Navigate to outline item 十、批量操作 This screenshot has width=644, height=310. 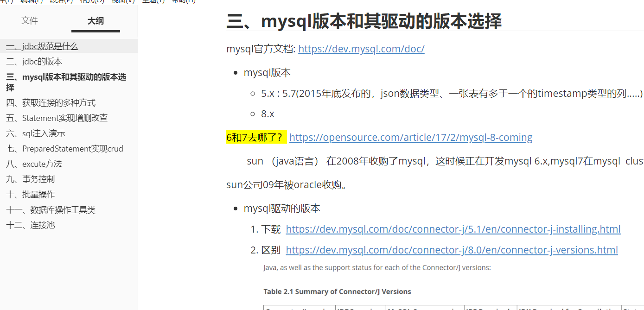click(x=31, y=194)
